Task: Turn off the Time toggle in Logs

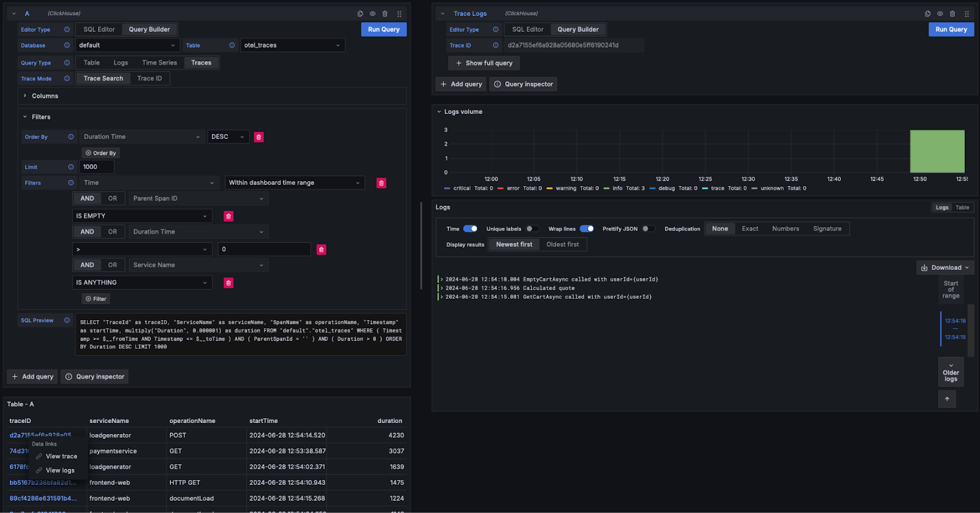Action: 470,229
